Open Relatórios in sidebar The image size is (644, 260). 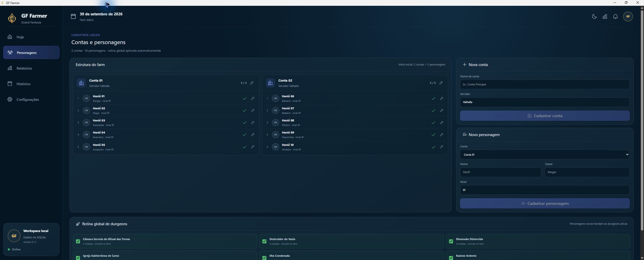31,68
